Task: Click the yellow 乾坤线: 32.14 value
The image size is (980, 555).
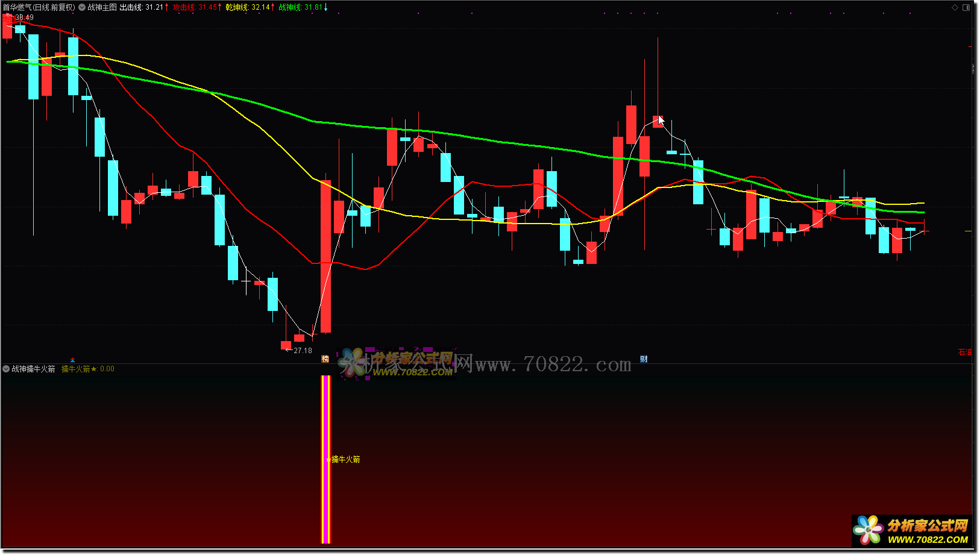Action: click(248, 7)
